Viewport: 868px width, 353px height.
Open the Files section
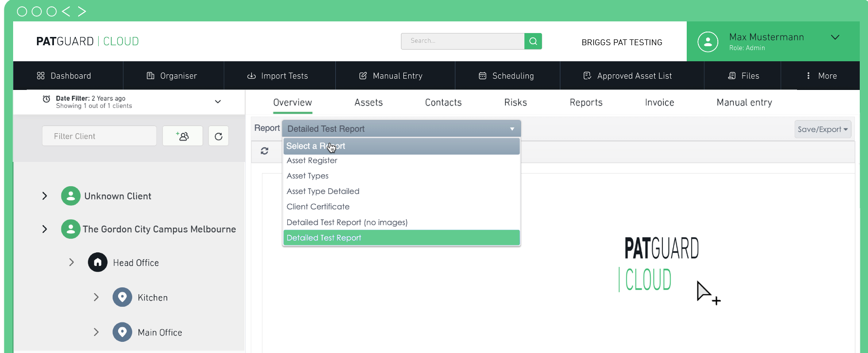click(743, 76)
